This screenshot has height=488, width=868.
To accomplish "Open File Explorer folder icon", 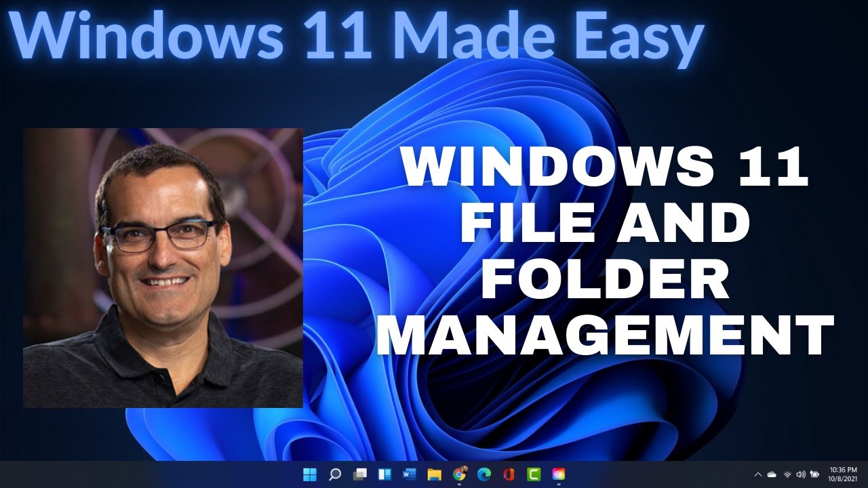I will (435, 474).
